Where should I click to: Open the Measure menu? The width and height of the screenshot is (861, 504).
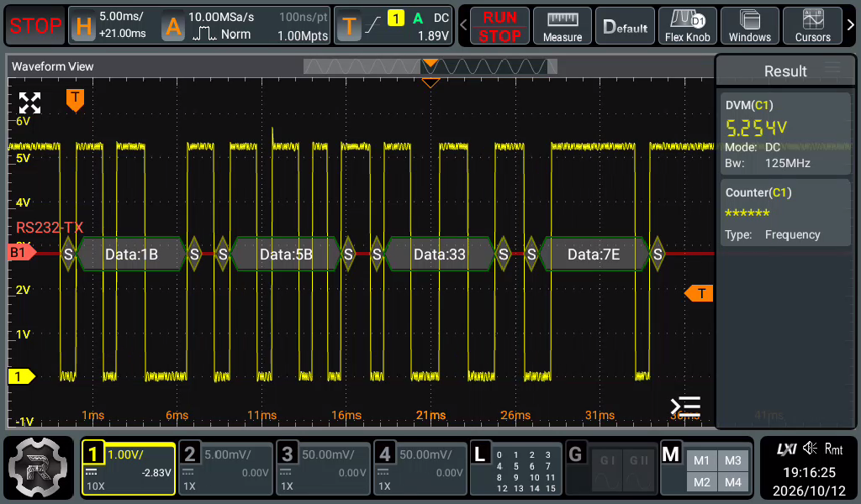pos(563,26)
